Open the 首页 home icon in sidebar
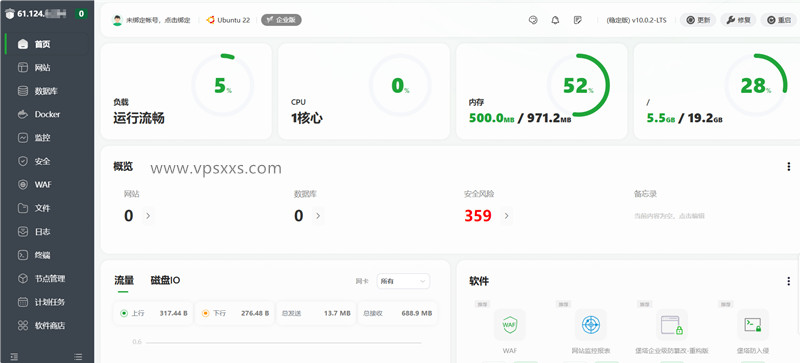Screen dimensions: 800x363 (22, 44)
